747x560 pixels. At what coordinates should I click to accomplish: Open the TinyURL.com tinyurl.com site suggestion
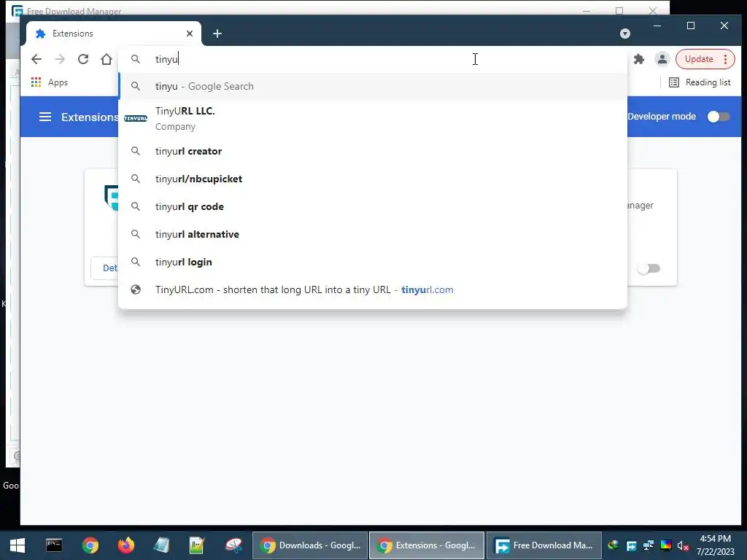[373, 289]
